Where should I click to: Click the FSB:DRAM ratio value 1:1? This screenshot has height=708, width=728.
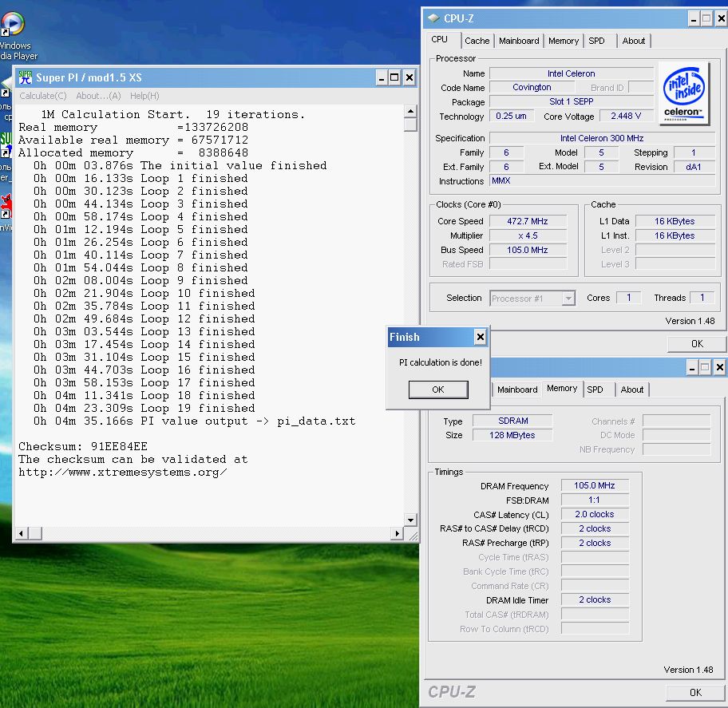coord(595,500)
